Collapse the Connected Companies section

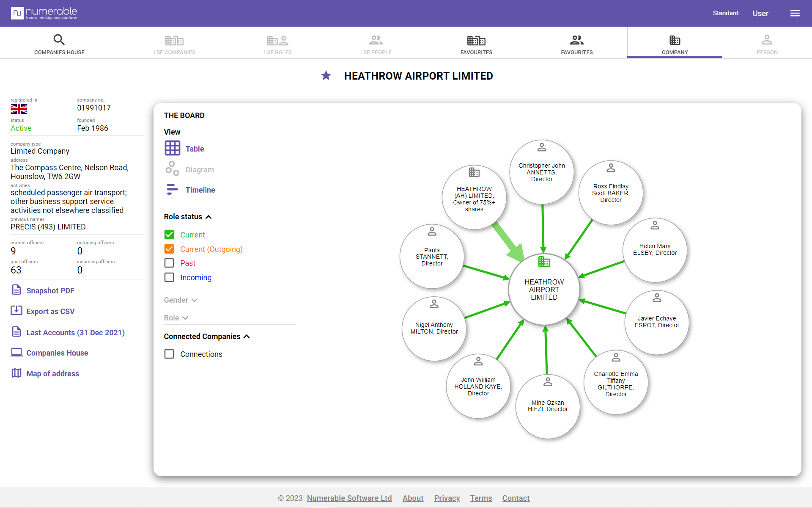[x=207, y=337]
